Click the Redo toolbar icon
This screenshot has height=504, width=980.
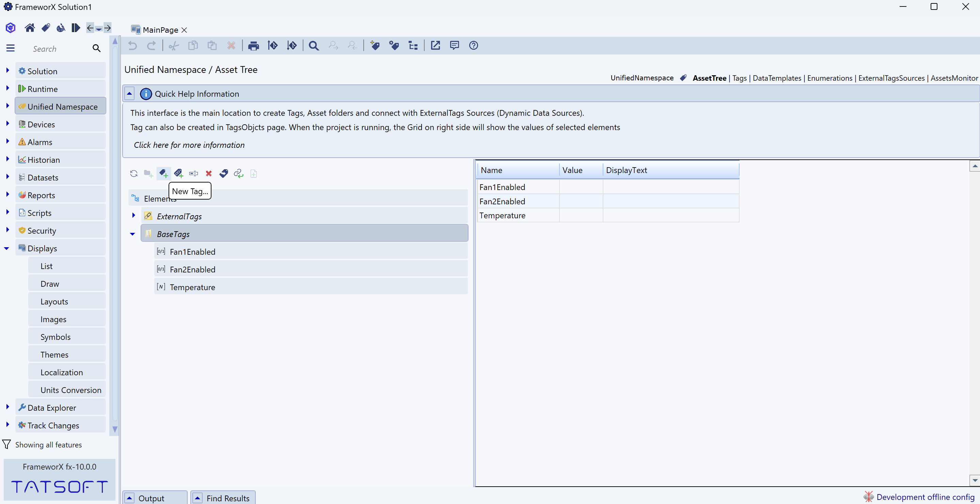(x=152, y=46)
